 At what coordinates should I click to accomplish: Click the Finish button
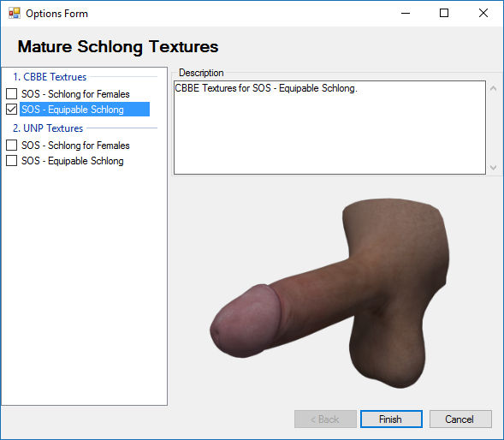[x=391, y=419]
